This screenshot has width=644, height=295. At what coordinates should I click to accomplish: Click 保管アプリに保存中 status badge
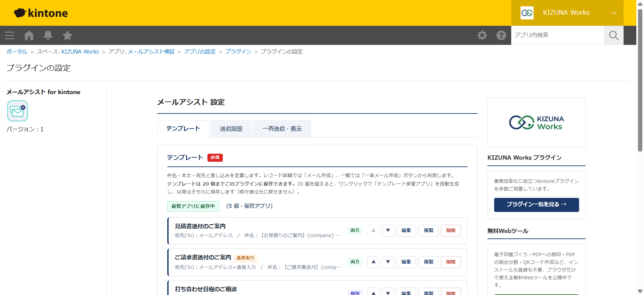click(193, 206)
